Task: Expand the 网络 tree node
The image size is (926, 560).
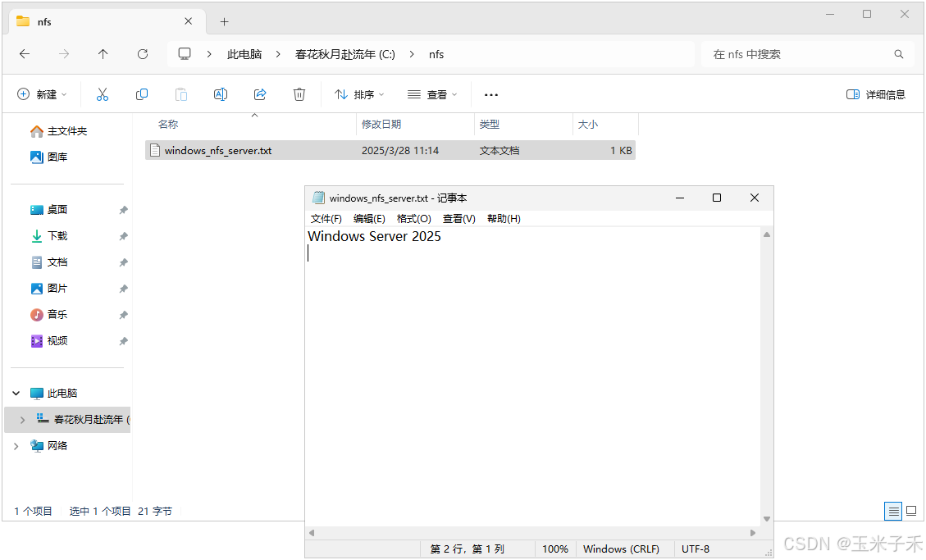Action: pyautogui.click(x=16, y=445)
